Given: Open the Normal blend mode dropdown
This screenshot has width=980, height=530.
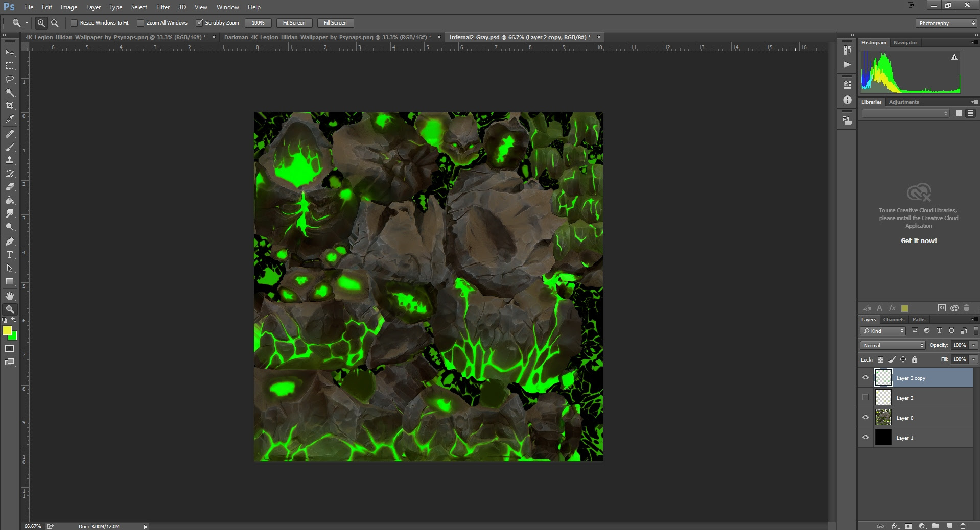Looking at the screenshot, I should 892,345.
